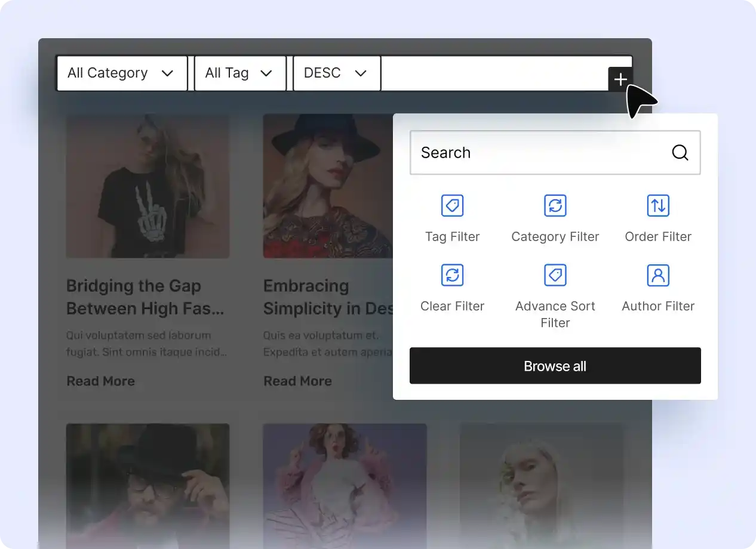Image resolution: width=756 pixels, height=549 pixels.
Task: Open the DESC order dropdown
Action: [x=336, y=73]
